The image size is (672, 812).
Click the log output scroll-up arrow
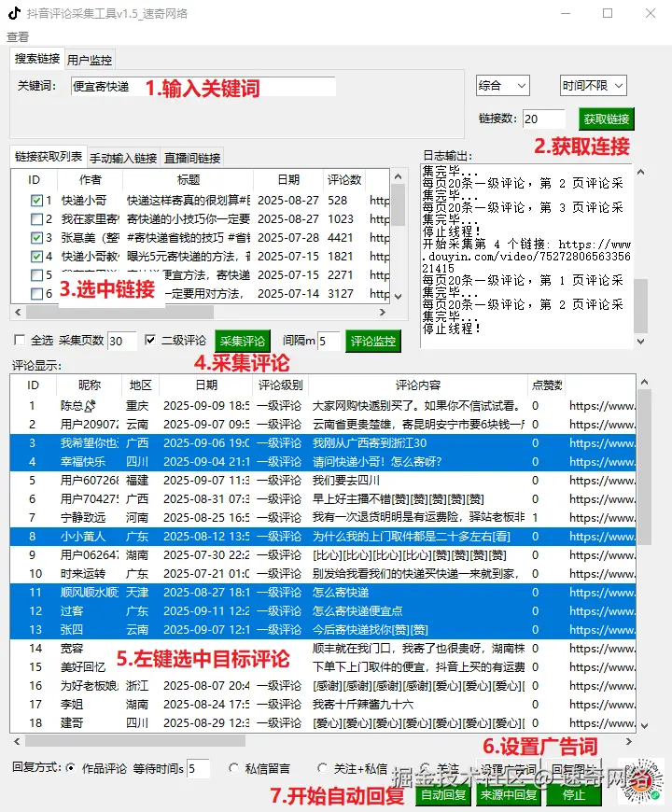point(640,172)
